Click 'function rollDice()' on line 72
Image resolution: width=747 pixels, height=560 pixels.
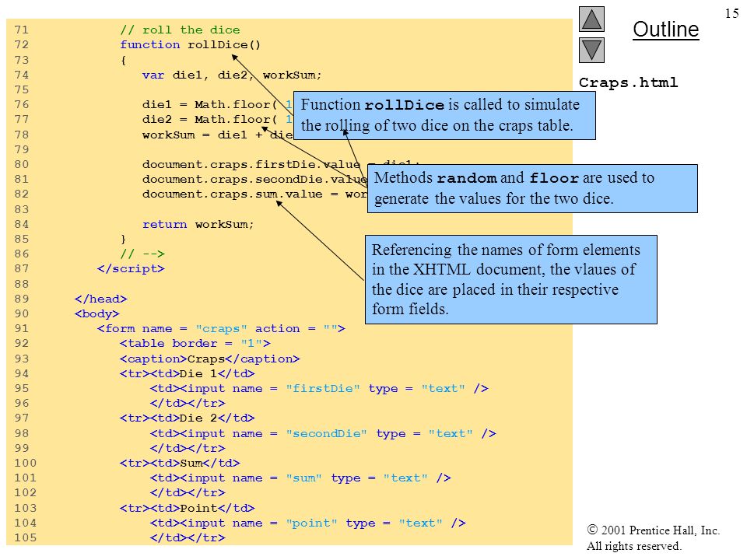pos(190,45)
